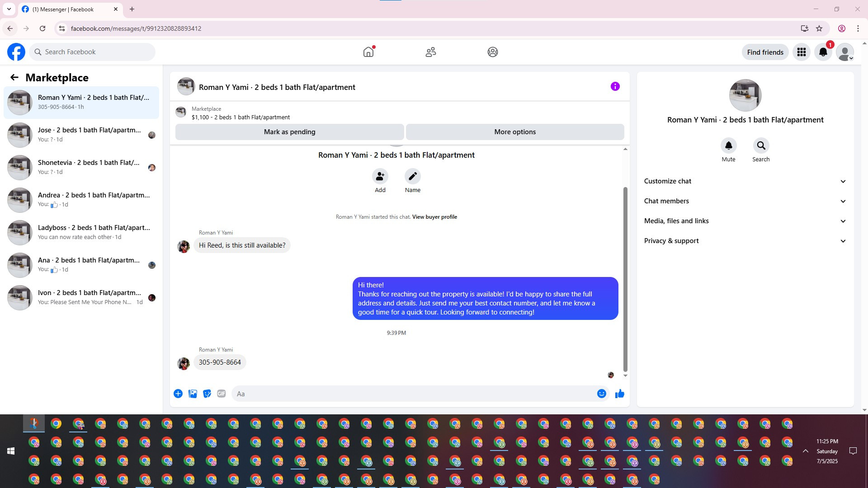This screenshot has height=488, width=868.
Task: Click chat scrollbar down arrow
Action: coord(625,375)
